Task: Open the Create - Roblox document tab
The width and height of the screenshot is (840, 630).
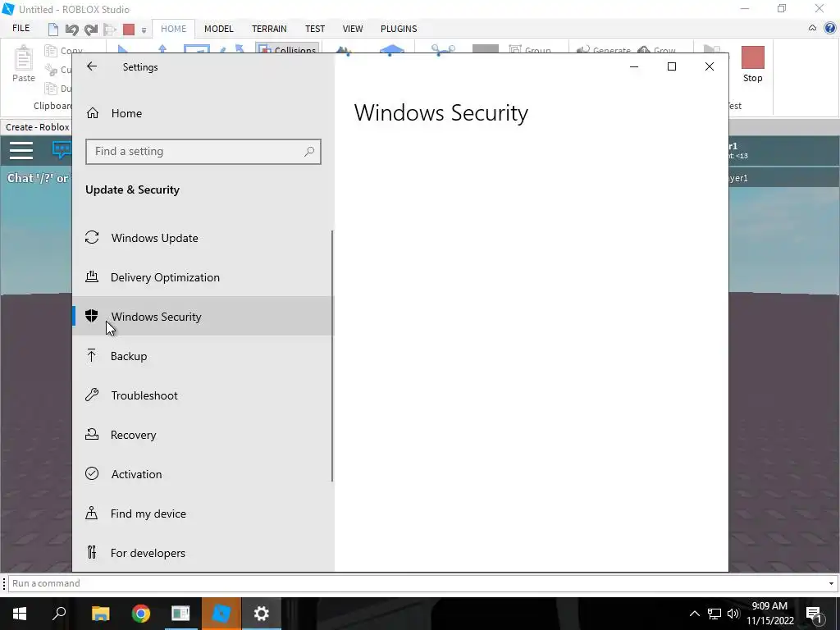Action: 37,127
